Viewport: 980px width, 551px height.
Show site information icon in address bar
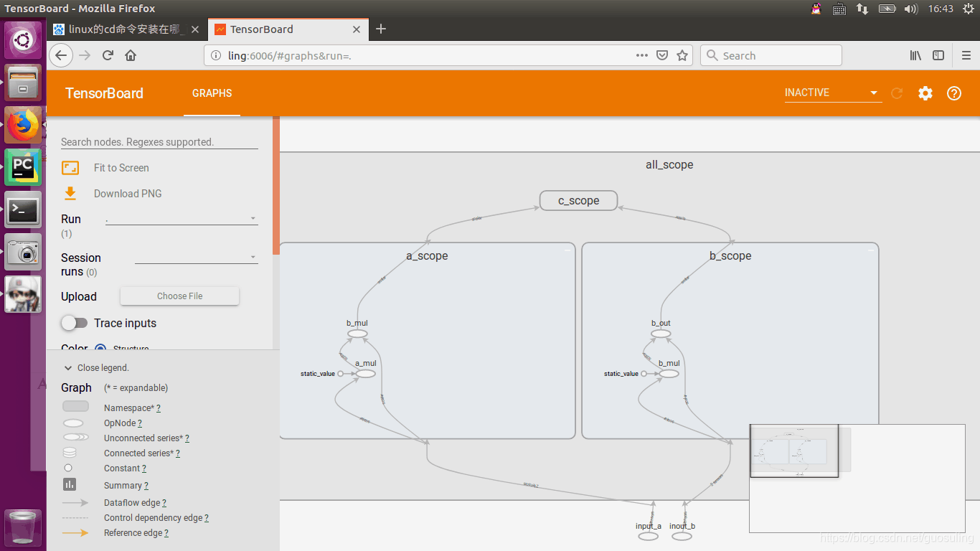(x=216, y=55)
